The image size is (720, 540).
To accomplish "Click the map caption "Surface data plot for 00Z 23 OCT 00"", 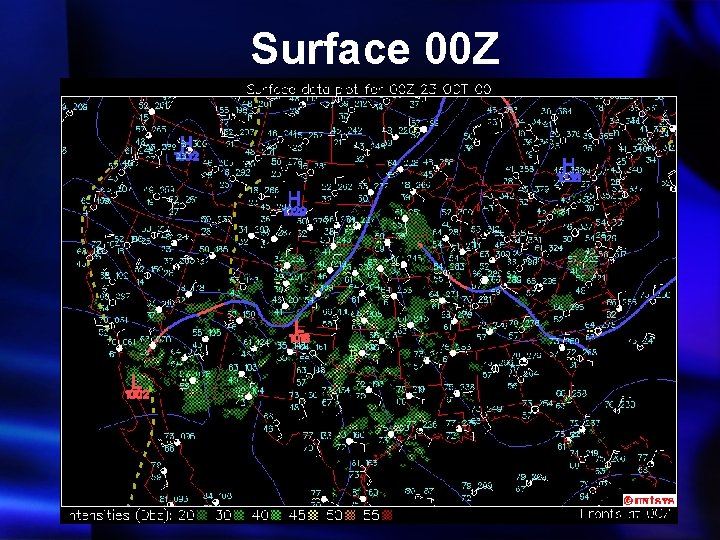I will (x=369, y=89).
